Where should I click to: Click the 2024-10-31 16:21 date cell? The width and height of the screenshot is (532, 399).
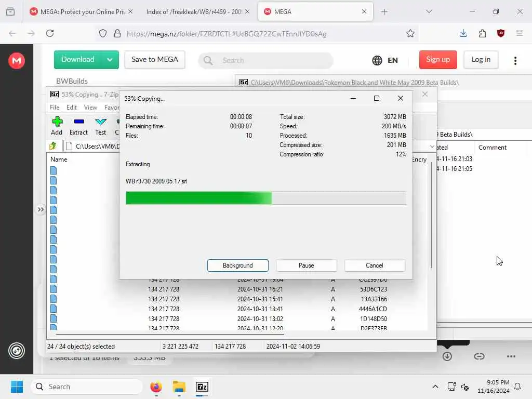coord(260,289)
